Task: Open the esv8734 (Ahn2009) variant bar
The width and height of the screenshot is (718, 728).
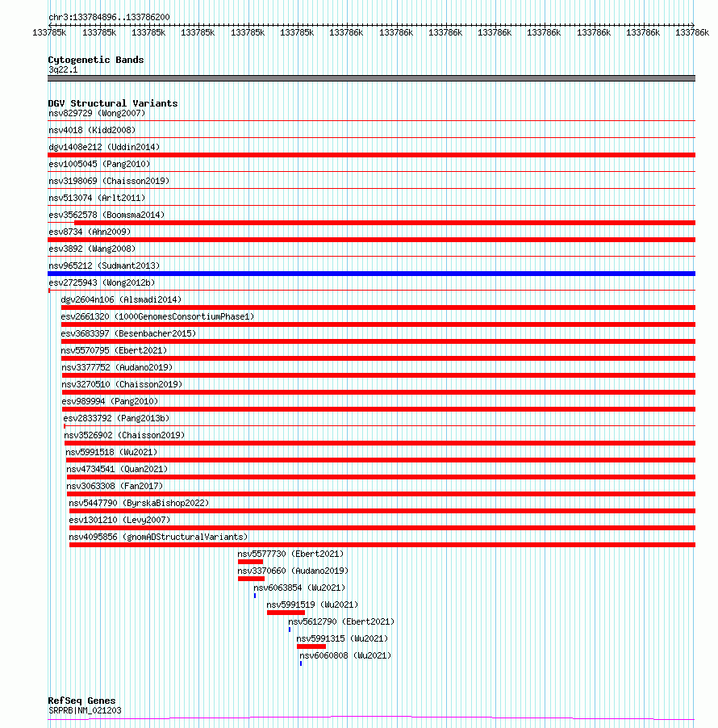Action: tap(371, 240)
